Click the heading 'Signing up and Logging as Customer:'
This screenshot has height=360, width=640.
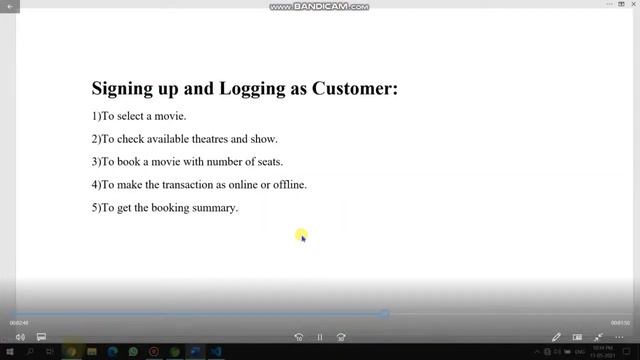tap(244, 89)
